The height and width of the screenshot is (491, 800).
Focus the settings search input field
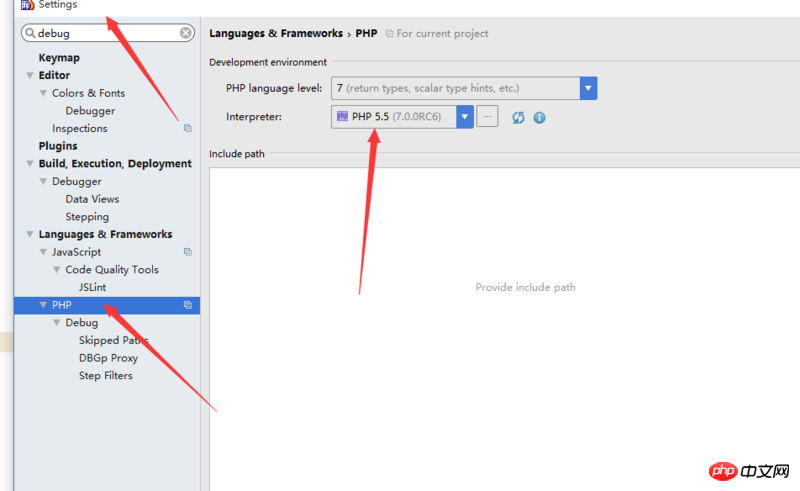click(108, 33)
